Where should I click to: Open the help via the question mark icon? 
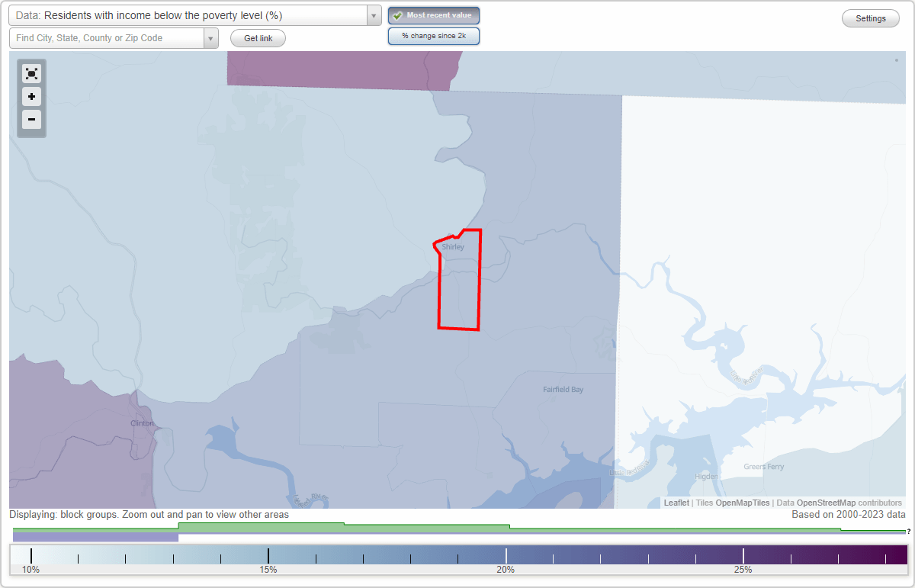908,531
